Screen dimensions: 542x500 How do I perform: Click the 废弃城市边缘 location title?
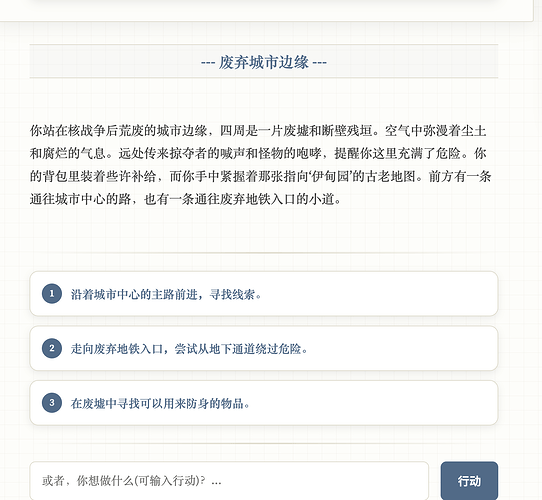263,63
